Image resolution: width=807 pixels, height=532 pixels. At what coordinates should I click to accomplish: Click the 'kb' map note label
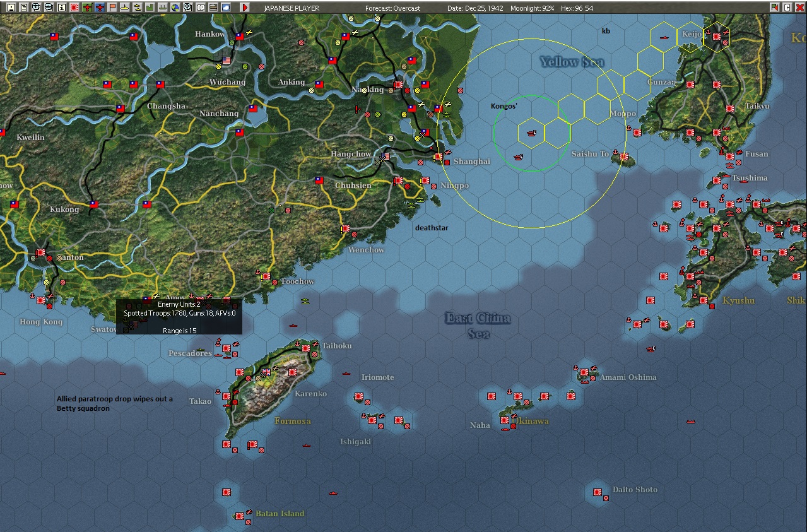606,31
